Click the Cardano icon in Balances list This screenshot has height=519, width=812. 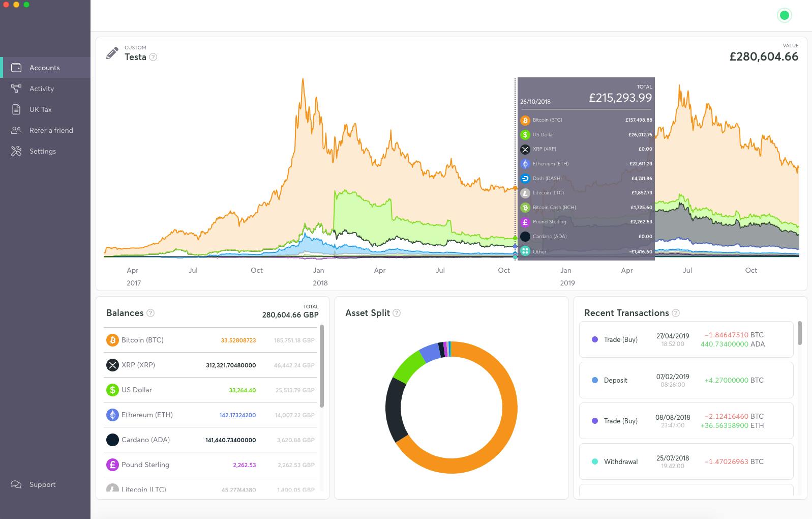[112, 440]
